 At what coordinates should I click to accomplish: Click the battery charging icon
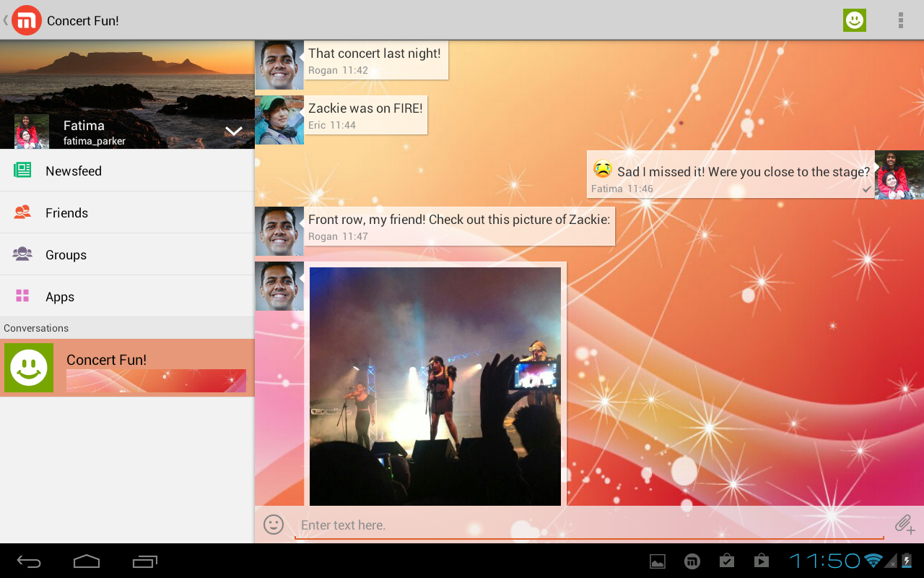[907, 561]
